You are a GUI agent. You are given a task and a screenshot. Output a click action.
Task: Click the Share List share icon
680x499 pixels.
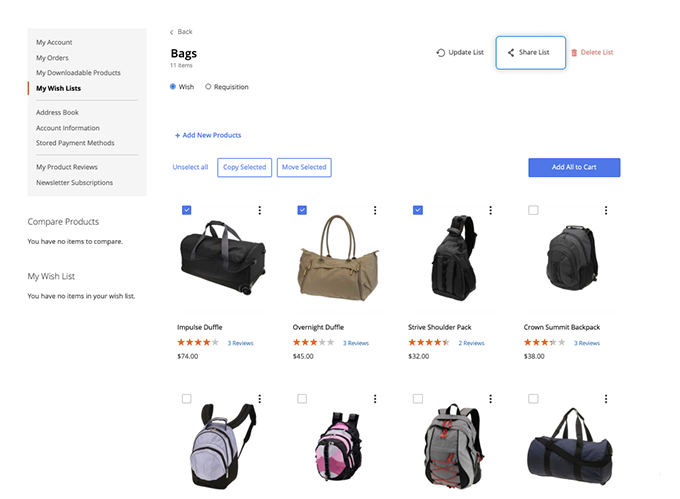511,53
